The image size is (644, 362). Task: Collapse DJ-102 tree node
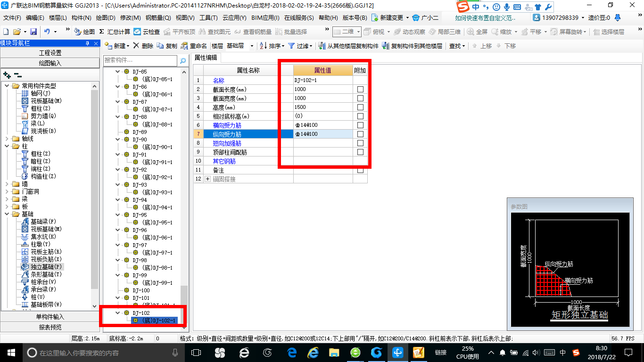[x=118, y=313]
